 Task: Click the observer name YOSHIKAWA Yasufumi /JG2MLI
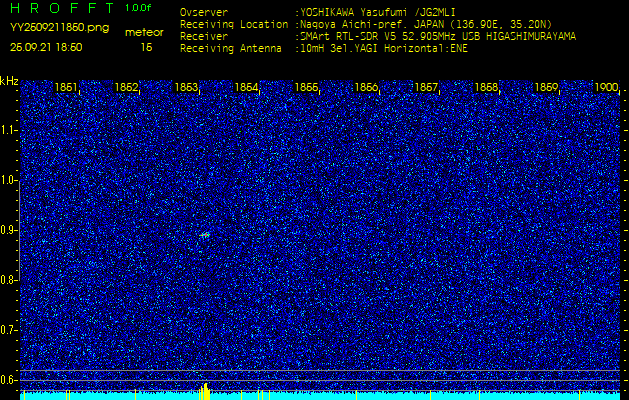pyautogui.click(x=378, y=12)
